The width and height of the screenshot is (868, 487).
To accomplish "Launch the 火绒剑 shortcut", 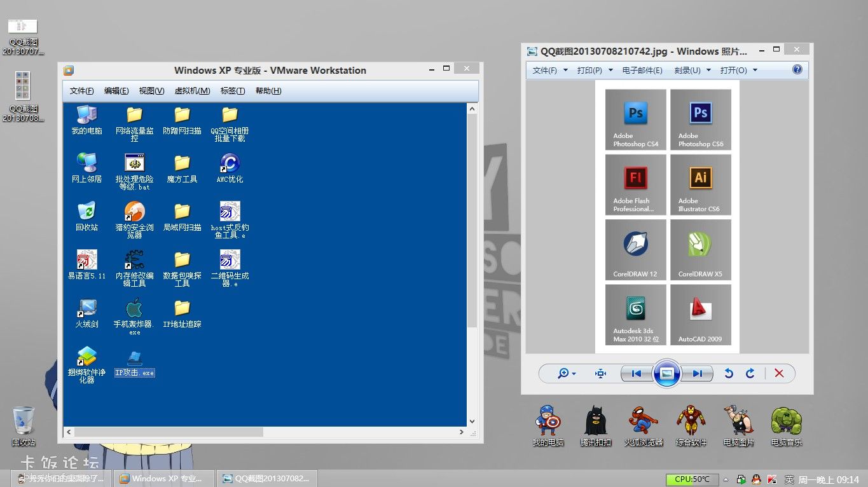I will 86,313.
